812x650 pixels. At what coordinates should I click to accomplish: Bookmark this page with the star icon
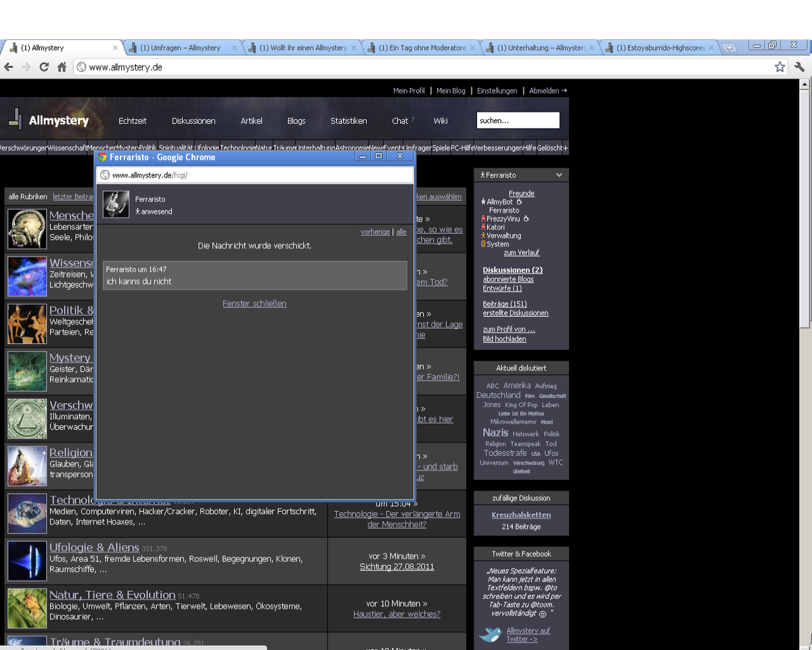[x=780, y=67]
